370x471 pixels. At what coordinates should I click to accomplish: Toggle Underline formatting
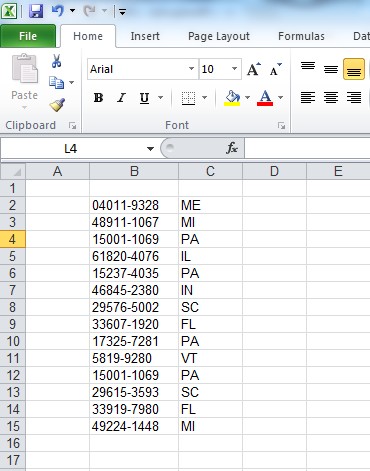[x=144, y=98]
